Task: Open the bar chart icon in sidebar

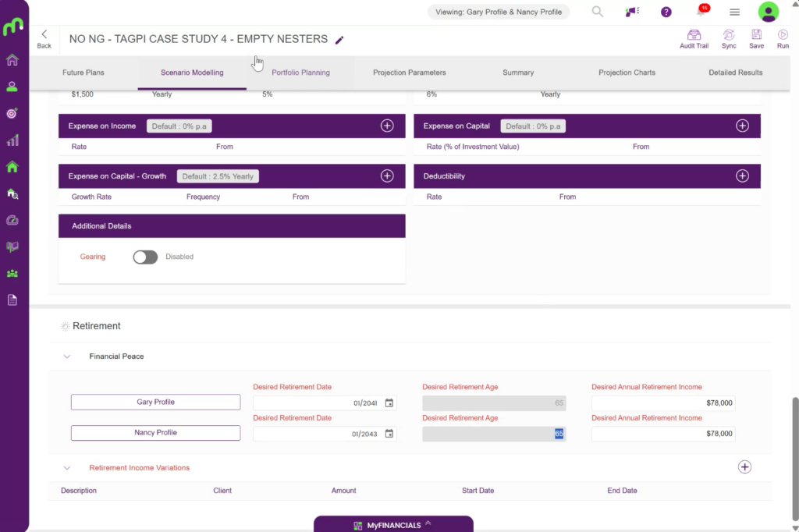Action: (12, 140)
